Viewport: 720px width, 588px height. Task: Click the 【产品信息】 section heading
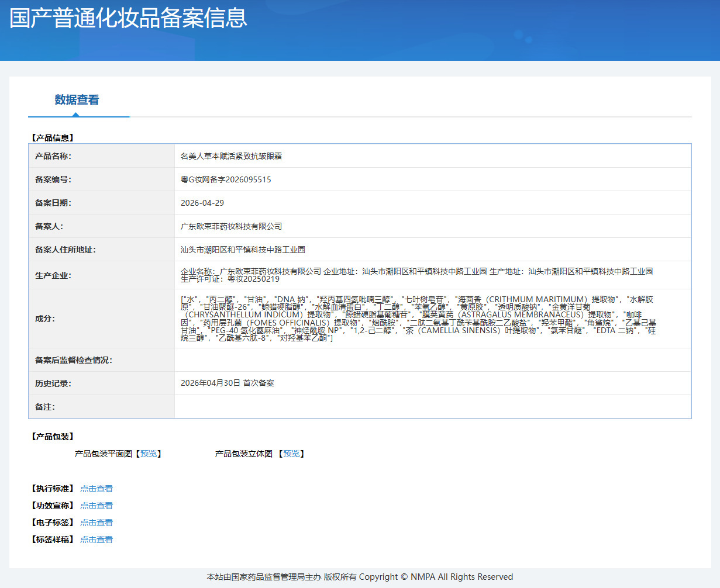52,138
